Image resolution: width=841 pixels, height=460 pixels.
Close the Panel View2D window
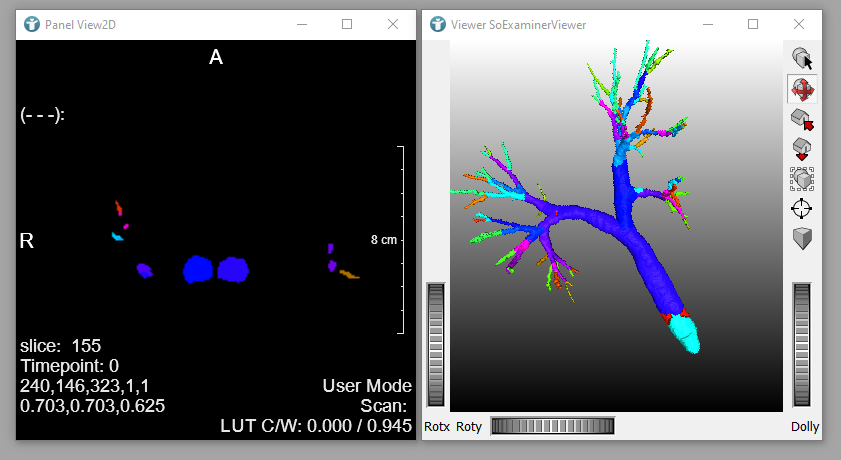coord(393,24)
